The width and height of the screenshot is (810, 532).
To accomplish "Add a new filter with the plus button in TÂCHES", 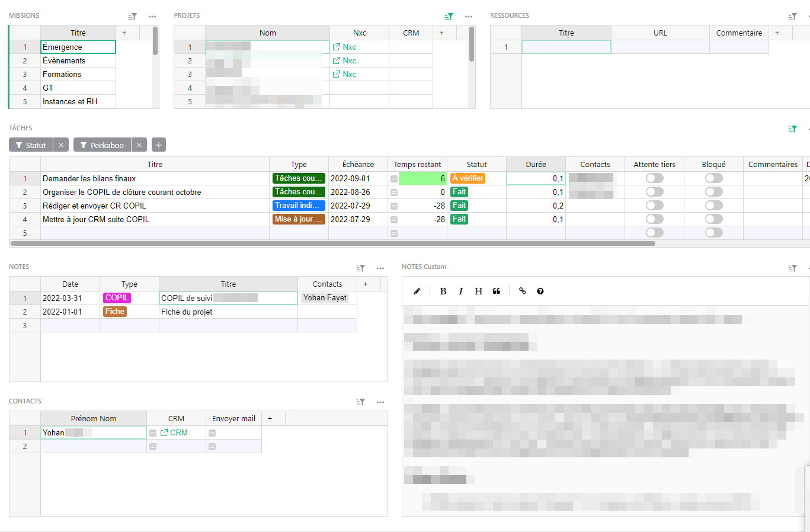I will [x=158, y=145].
